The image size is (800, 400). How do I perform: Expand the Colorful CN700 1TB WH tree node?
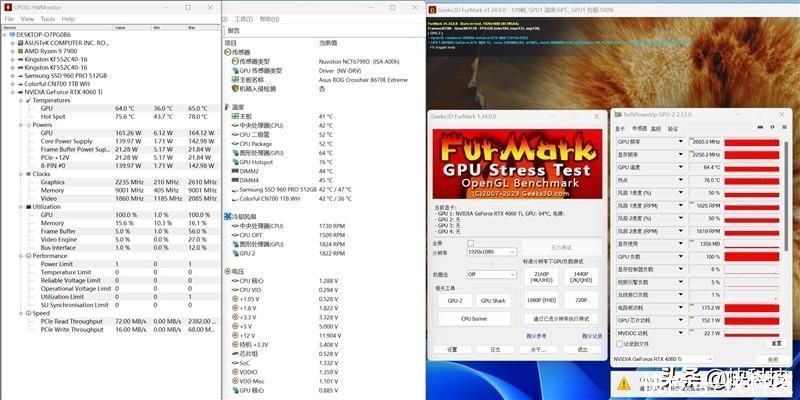[x=13, y=84]
